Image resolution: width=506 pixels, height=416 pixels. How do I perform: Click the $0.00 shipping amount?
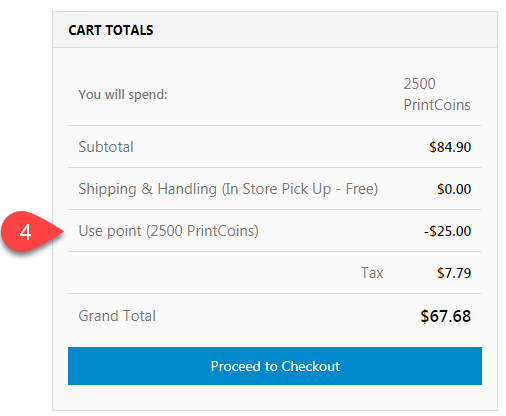[454, 189]
